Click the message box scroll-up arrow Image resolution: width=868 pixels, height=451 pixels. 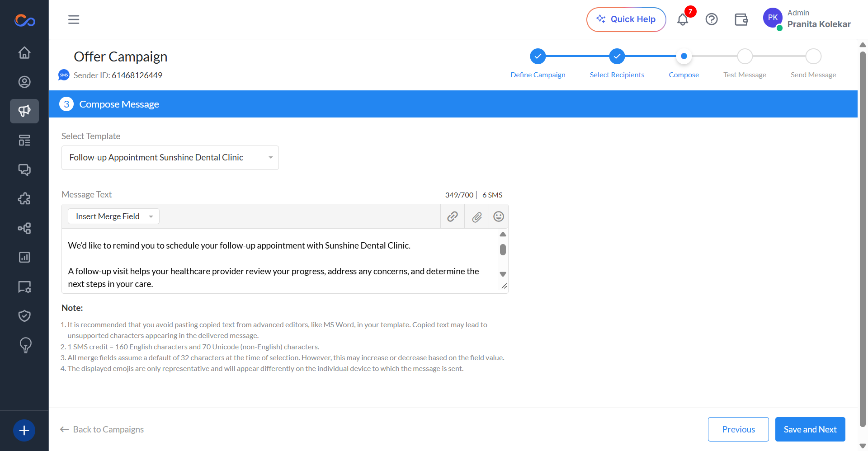(x=503, y=234)
